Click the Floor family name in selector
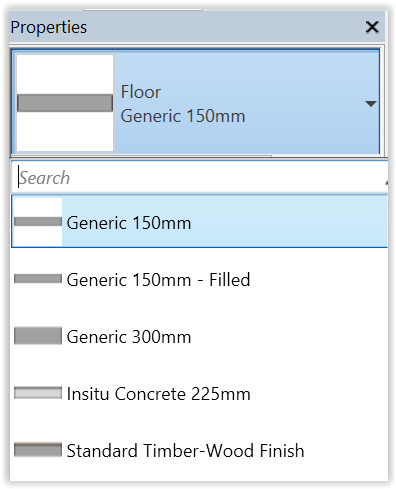The height and width of the screenshot is (489, 396). 141,92
